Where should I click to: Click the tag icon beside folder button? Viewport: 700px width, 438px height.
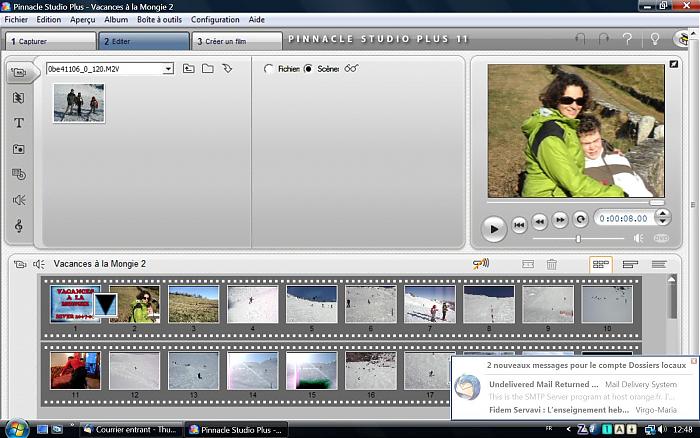point(227,69)
